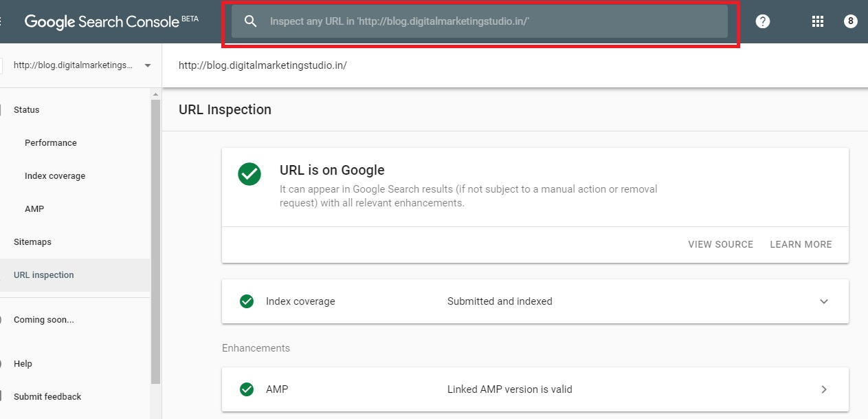The image size is (868, 419).
Task: Click the sidebar vertical scrollbar
Action: click(x=155, y=241)
